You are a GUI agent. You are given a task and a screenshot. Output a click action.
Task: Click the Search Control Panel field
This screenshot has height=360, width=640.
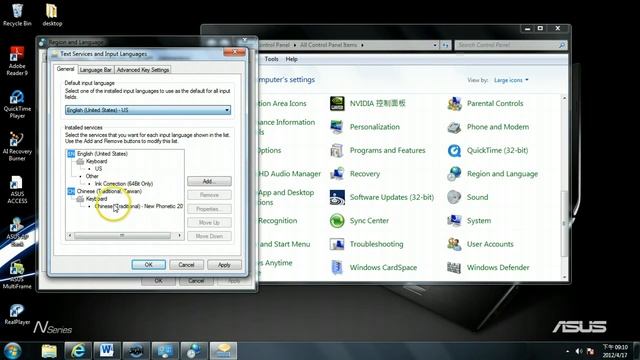511,45
